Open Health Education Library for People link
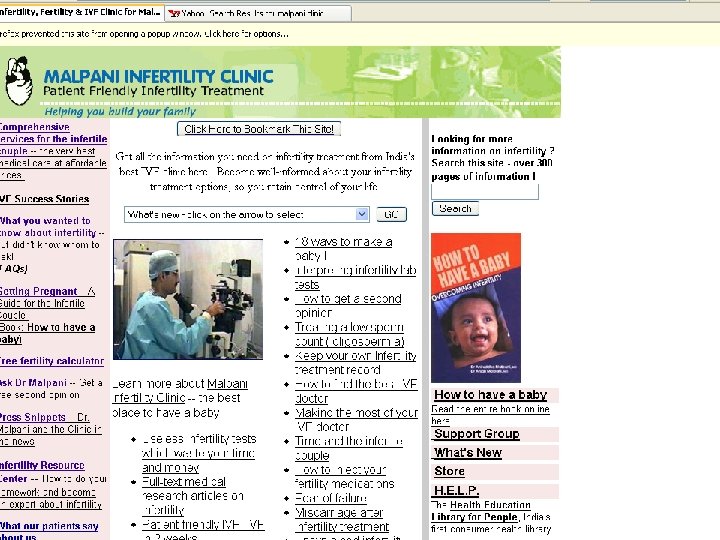Image resolution: width=720 pixels, height=540 pixels. pyautogui.click(x=481, y=511)
